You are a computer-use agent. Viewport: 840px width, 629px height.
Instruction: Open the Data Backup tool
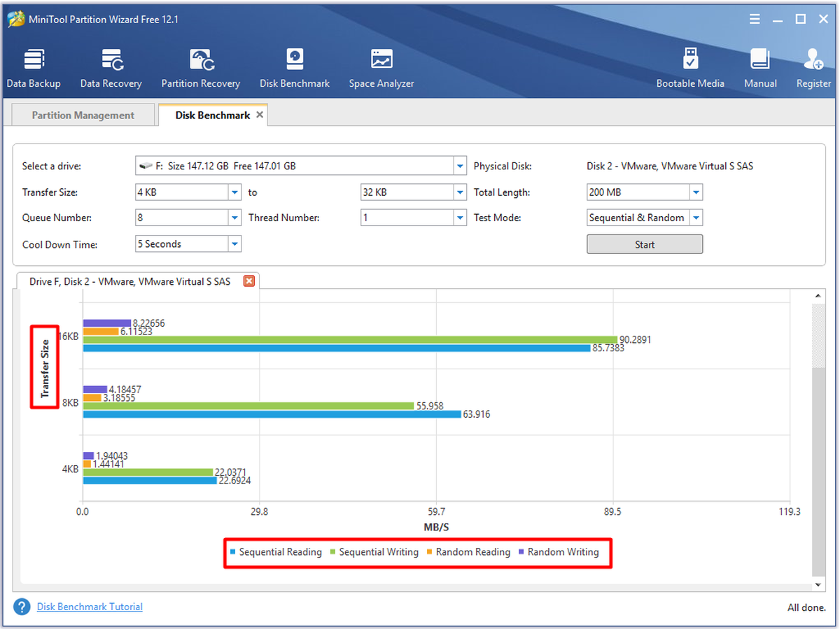point(34,69)
